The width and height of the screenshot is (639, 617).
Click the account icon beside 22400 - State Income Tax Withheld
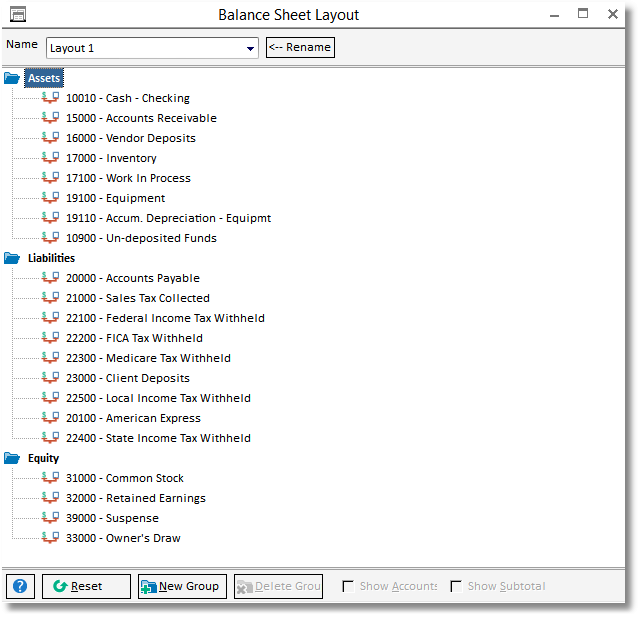pyautogui.click(x=51, y=438)
